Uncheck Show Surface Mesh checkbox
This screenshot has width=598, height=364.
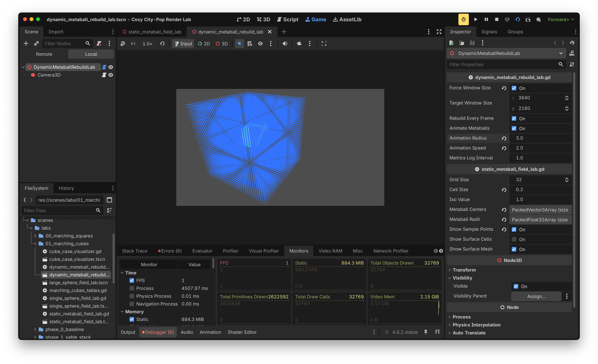pyautogui.click(x=514, y=249)
